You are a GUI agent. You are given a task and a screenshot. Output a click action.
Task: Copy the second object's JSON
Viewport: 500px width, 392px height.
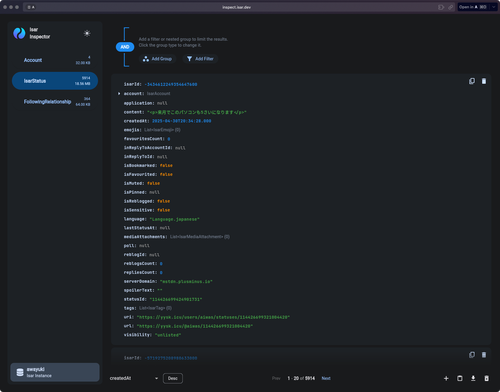pyautogui.click(x=472, y=355)
